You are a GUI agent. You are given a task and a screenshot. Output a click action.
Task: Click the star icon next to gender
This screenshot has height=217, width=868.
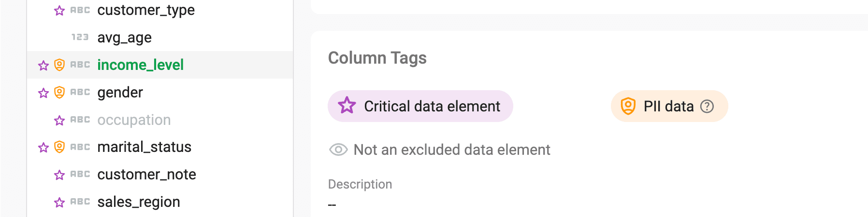point(43,93)
